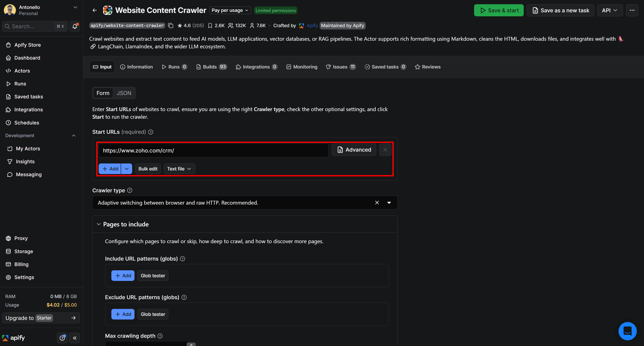Remove the zoho.com start URL
The height and width of the screenshot is (346, 644).
coord(385,150)
